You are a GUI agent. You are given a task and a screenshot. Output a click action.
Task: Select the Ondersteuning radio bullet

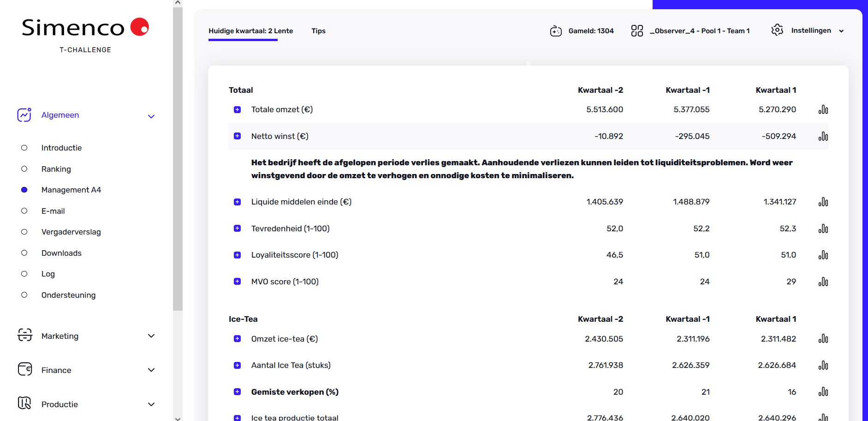point(24,295)
